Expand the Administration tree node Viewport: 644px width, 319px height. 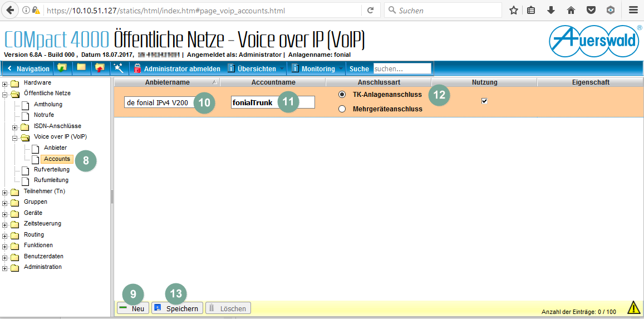[x=5, y=268]
